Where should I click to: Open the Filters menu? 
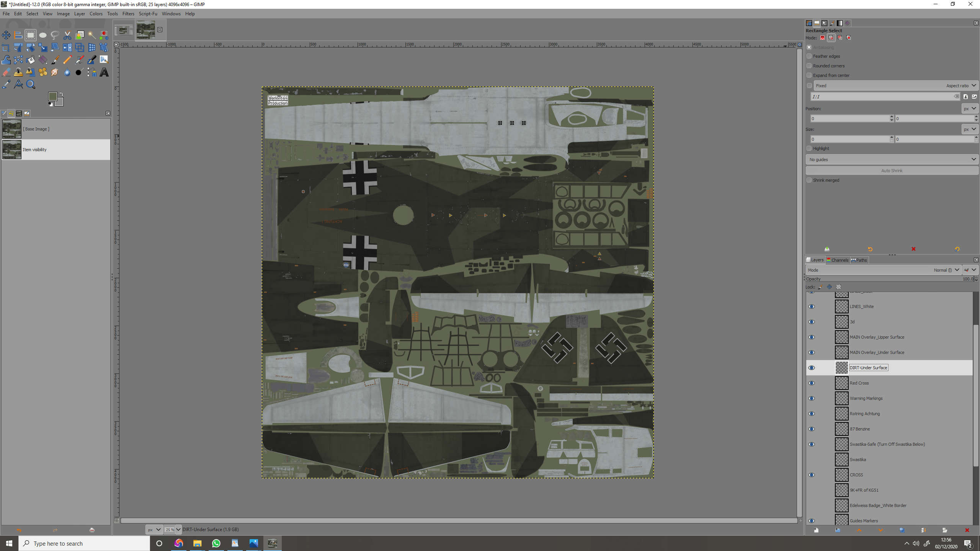tap(128, 13)
